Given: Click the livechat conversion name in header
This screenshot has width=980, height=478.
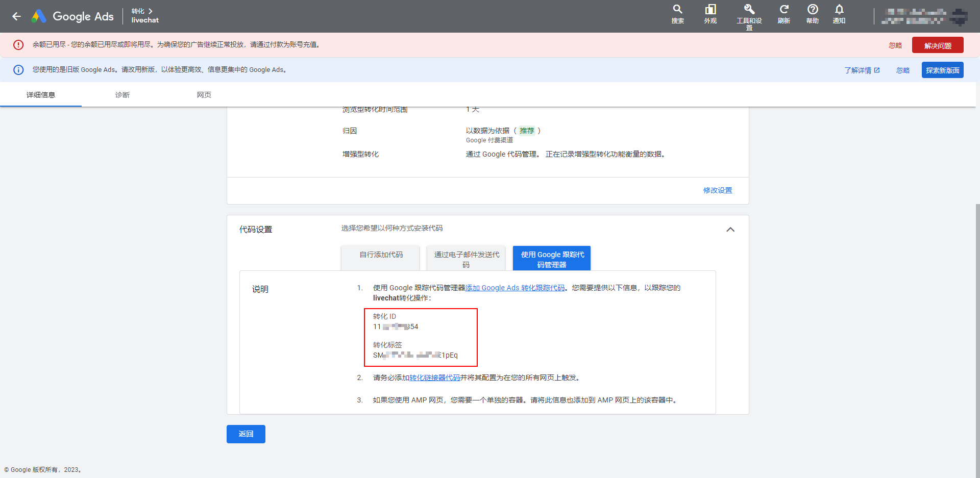Looking at the screenshot, I should tap(145, 20).
